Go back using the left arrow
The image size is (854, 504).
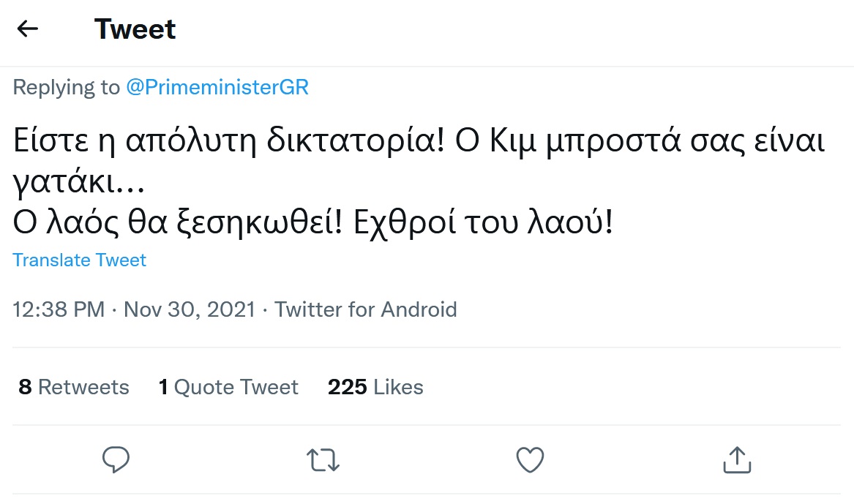coord(28,29)
